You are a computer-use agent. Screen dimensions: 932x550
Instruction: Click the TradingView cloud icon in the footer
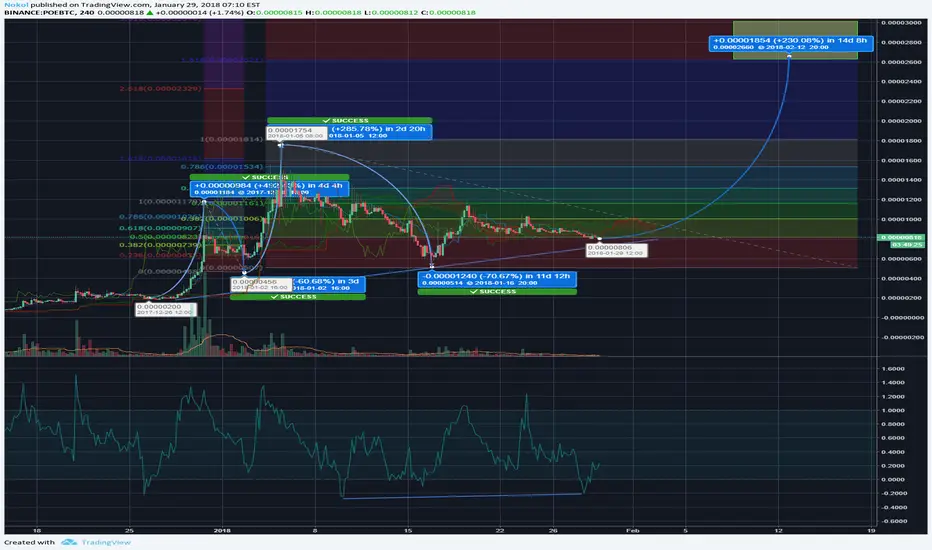(69, 542)
